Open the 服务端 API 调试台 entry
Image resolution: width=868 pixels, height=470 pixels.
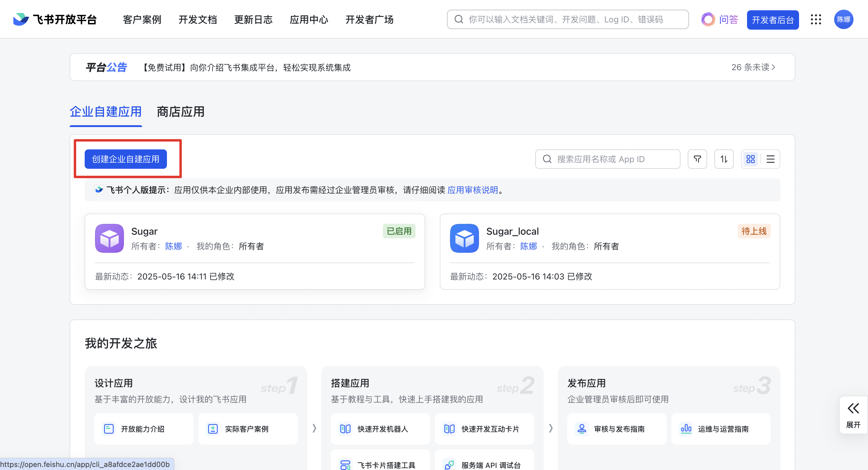pyautogui.click(x=484, y=460)
